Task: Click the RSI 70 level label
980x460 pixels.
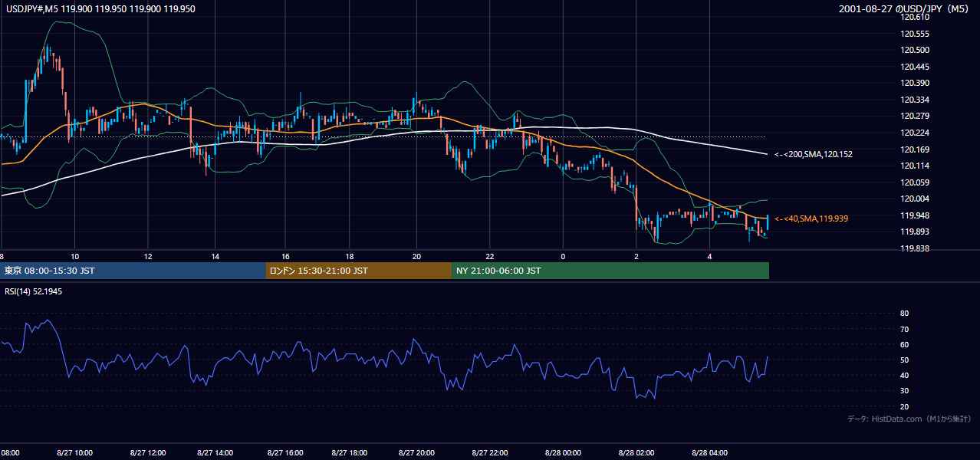Action: click(905, 329)
